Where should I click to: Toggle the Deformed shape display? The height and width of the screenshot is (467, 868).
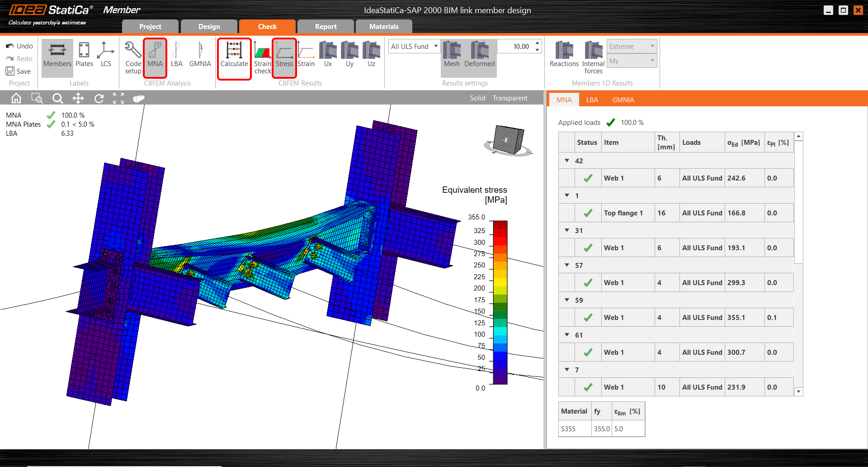[x=479, y=58]
